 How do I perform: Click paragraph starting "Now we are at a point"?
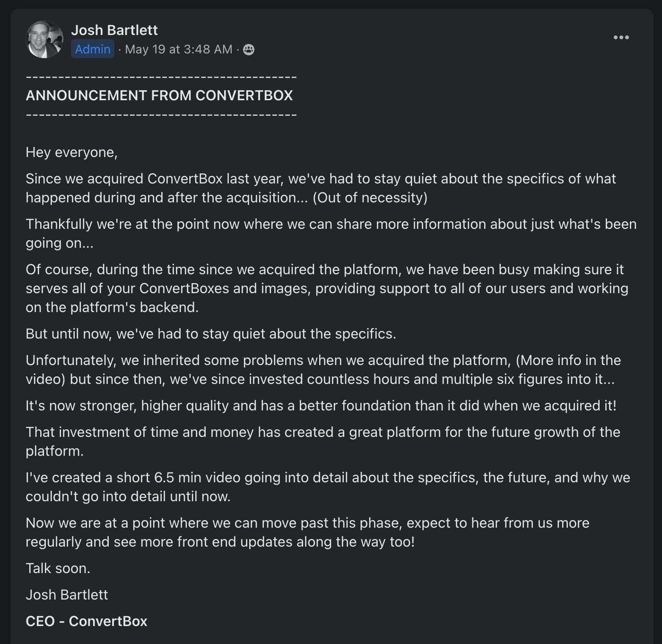pyautogui.click(x=307, y=532)
